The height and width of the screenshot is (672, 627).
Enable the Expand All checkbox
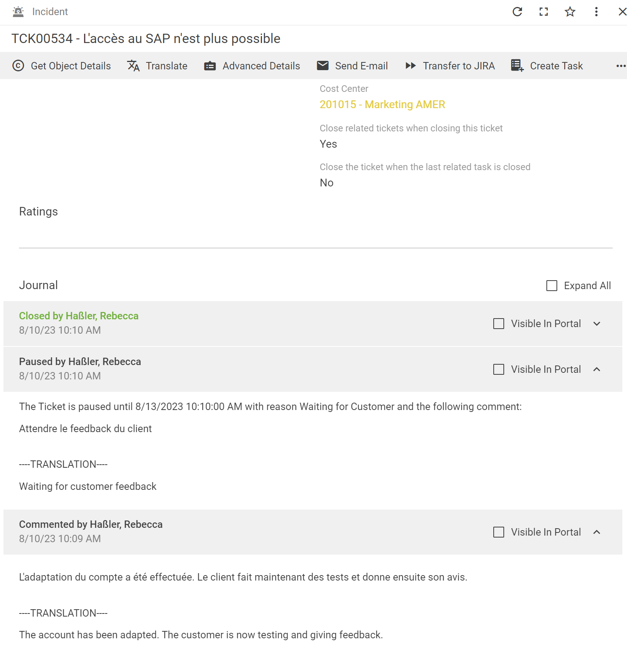click(552, 286)
